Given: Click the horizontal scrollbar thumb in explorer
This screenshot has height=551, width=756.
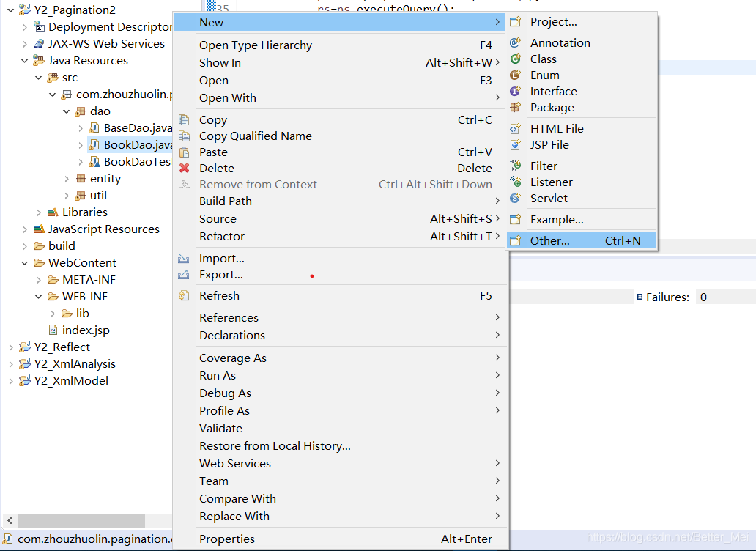Looking at the screenshot, I should pyautogui.click(x=81, y=521).
